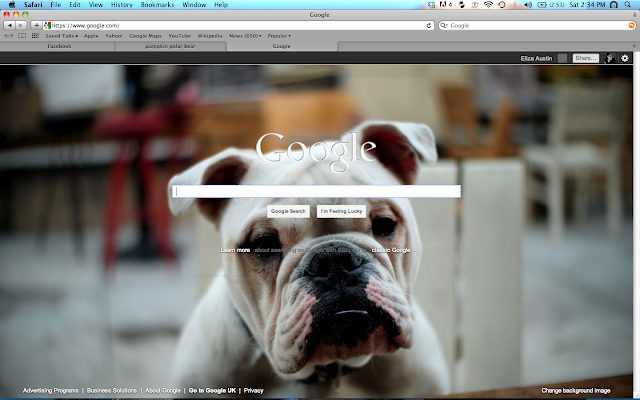The image size is (640, 400).
Task: Open Business Solutions link
Action: 112,391
